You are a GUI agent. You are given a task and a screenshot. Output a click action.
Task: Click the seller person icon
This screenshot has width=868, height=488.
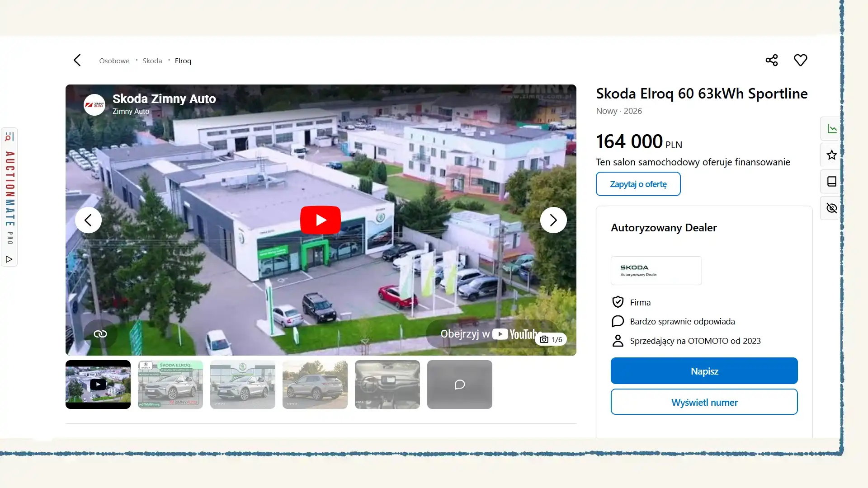pos(618,341)
